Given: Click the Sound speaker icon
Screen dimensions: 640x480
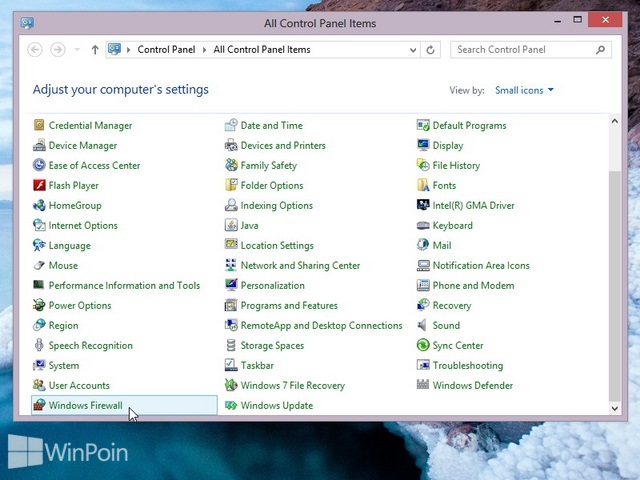Looking at the screenshot, I should pos(423,325).
